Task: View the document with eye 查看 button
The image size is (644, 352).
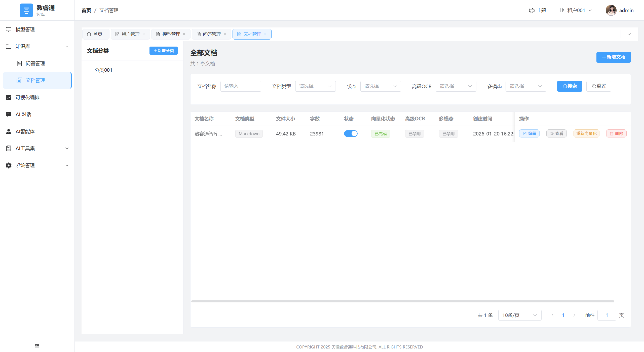Action: click(x=556, y=133)
